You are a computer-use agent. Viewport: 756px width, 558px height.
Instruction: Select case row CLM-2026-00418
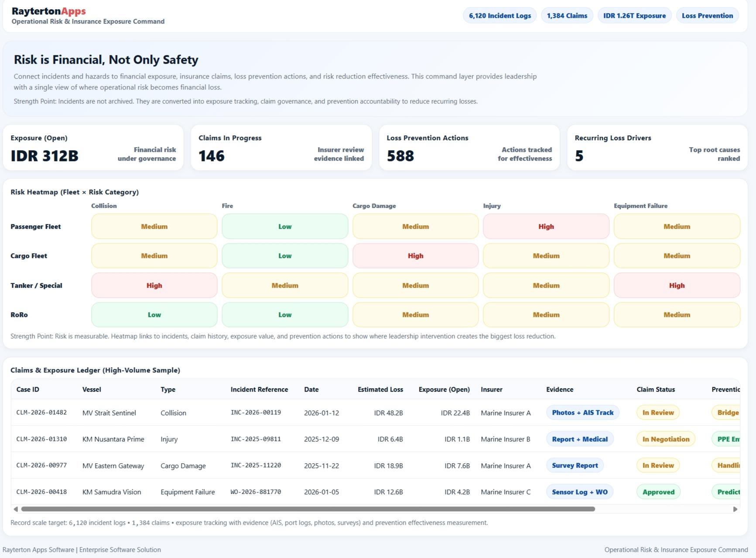[x=41, y=492]
